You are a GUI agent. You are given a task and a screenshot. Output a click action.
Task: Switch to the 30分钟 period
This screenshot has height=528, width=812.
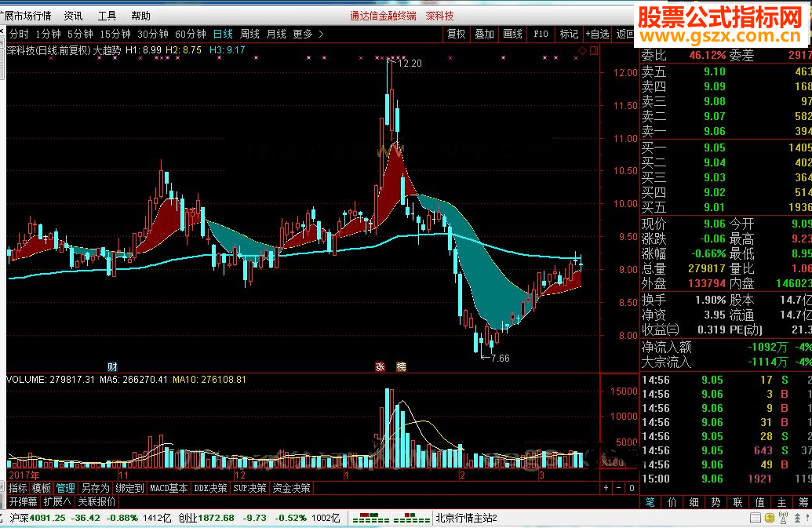[x=153, y=35]
